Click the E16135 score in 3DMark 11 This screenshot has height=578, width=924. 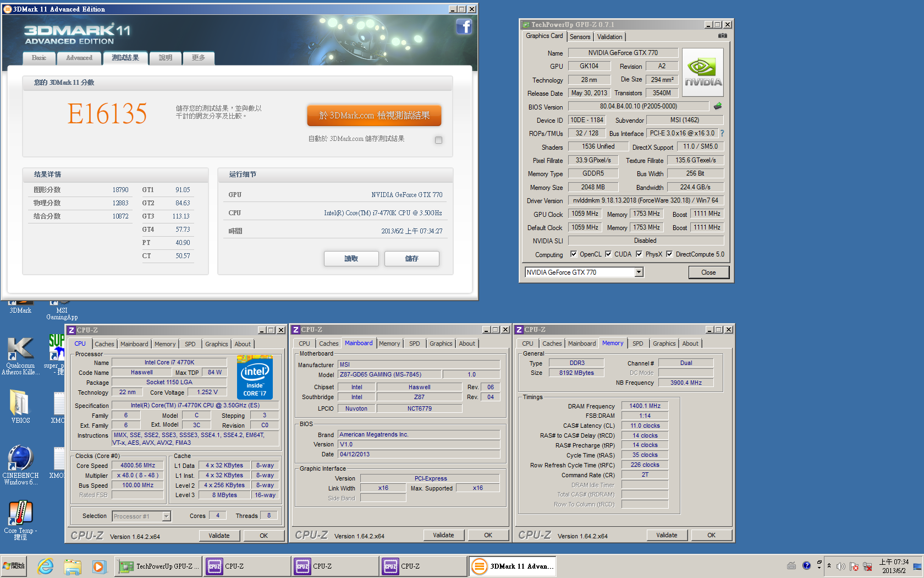pyautogui.click(x=107, y=114)
